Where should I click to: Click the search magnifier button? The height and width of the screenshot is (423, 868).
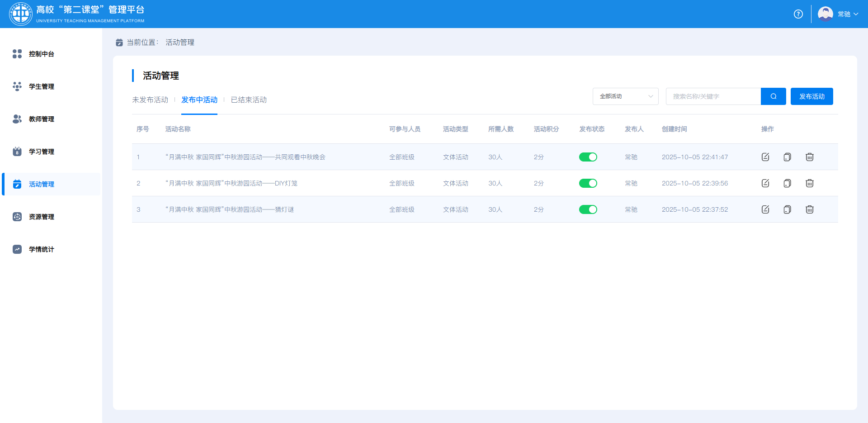pyautogui.click(x=773, y=96)
